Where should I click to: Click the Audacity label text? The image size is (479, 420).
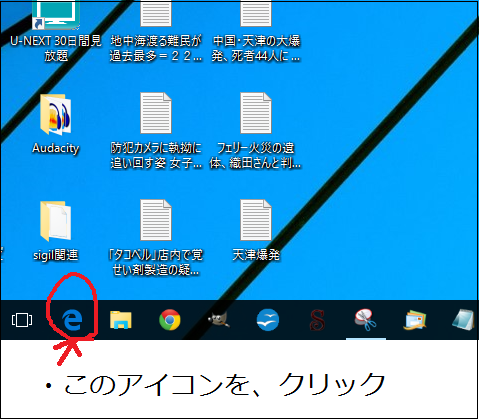pyautogui.click(x=56, y=148)
